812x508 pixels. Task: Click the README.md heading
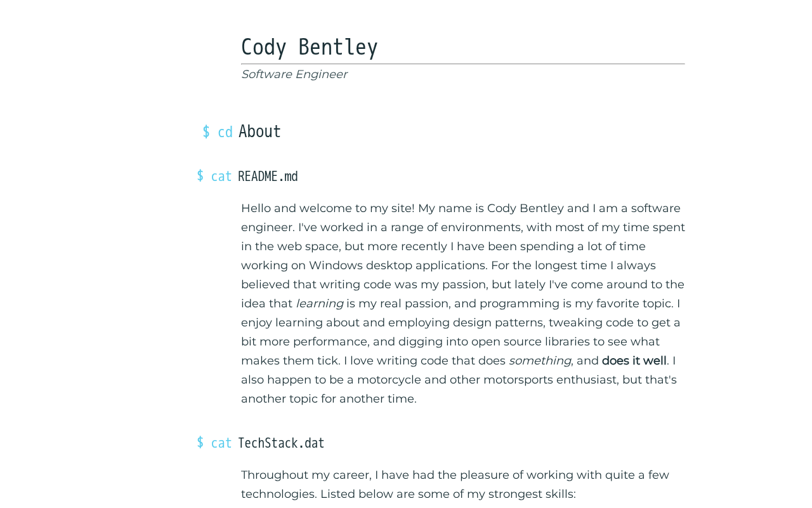[x=268, y=177]
